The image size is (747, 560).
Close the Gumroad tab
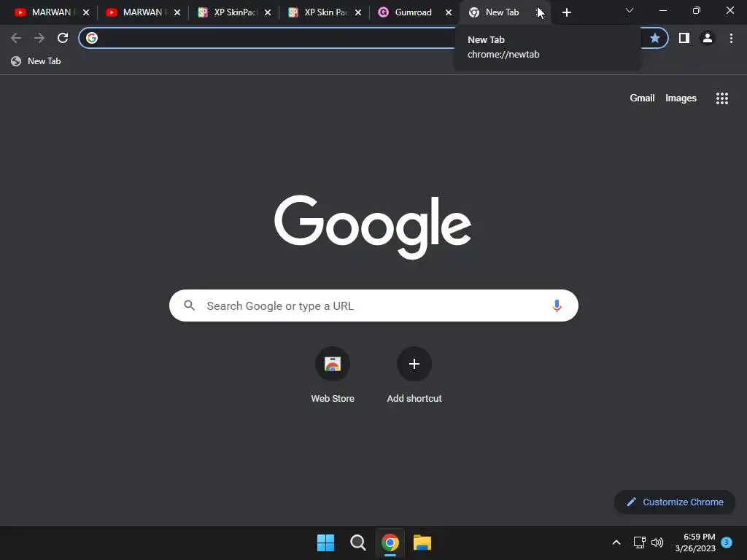[x=449, y=13]
